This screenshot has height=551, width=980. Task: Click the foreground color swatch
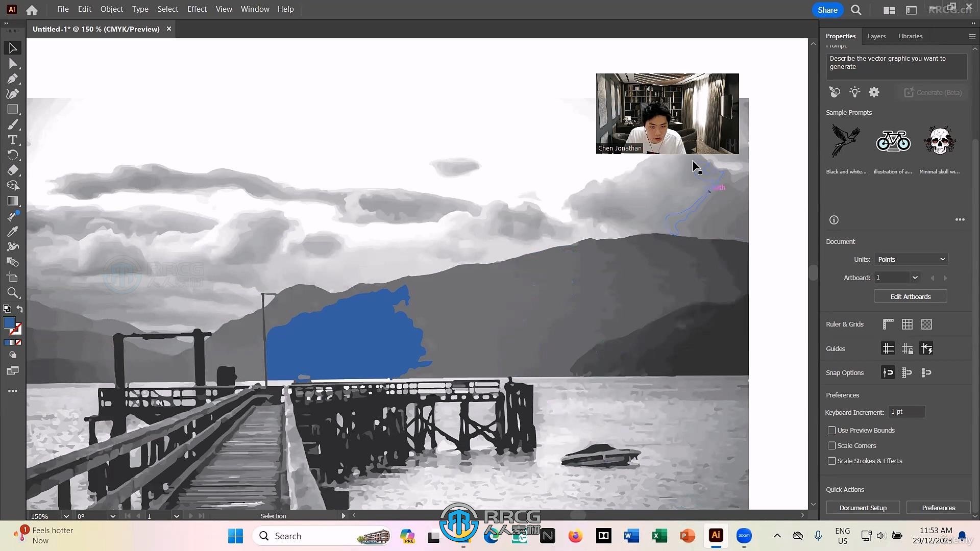[9, 323]
